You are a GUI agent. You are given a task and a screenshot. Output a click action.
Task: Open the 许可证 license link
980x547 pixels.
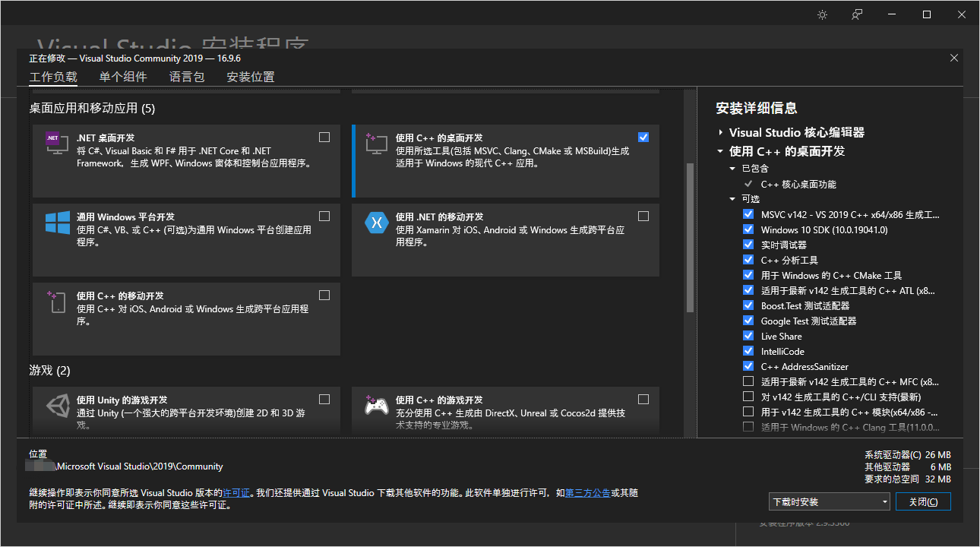(236, 493)
